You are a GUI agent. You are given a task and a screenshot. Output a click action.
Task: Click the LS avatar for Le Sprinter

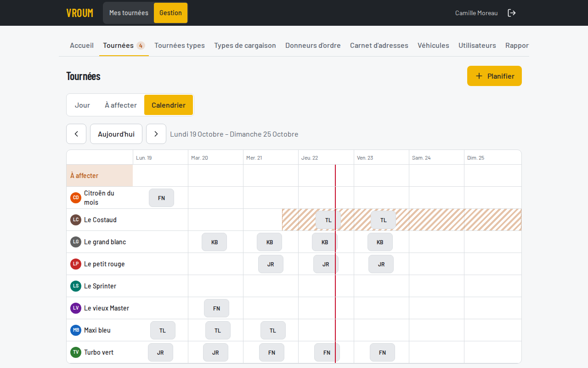click(x=76, y=286)
